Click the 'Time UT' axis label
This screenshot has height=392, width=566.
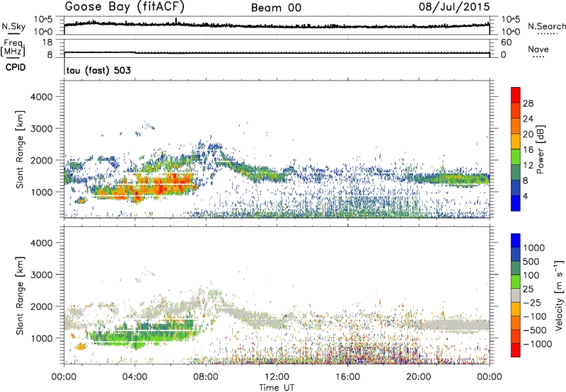277,387
